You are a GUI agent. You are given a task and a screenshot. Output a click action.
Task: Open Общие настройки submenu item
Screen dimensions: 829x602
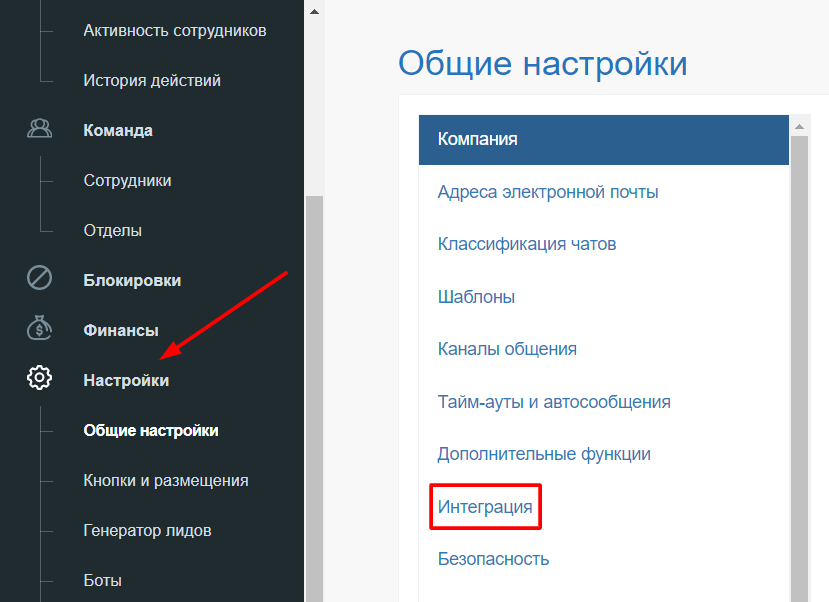(x=150, y=430)
